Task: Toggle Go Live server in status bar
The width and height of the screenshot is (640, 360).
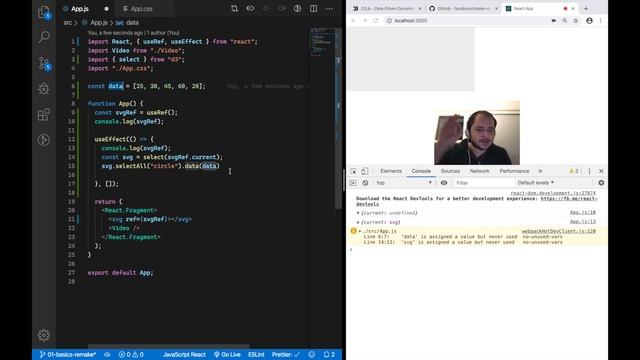Action: click(x=227, y=355)
